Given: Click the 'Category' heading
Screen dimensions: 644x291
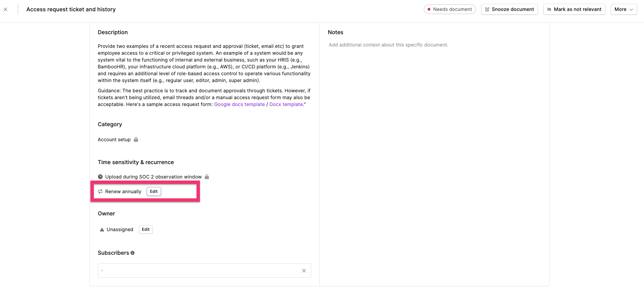Looking at the screenshot, I should pyautogui.click(x=110, y=124).
